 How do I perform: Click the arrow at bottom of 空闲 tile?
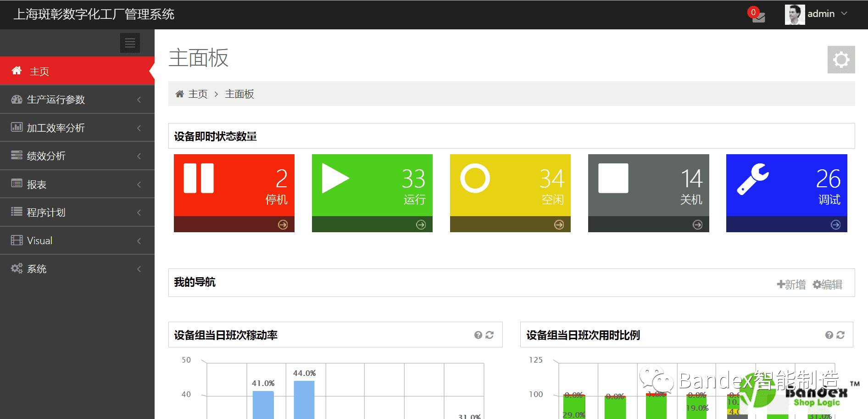point(559,224)
